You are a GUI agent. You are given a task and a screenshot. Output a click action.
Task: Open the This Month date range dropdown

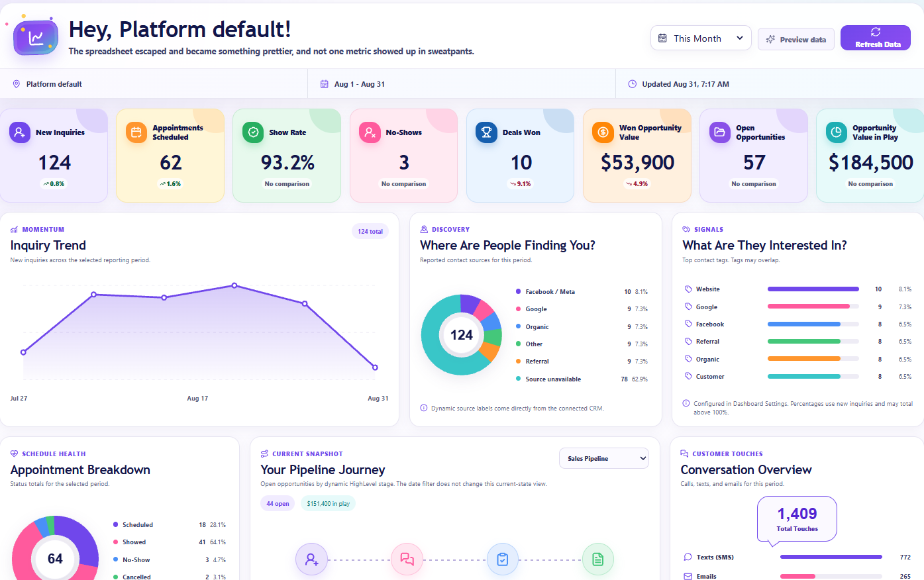coord(701,38)
